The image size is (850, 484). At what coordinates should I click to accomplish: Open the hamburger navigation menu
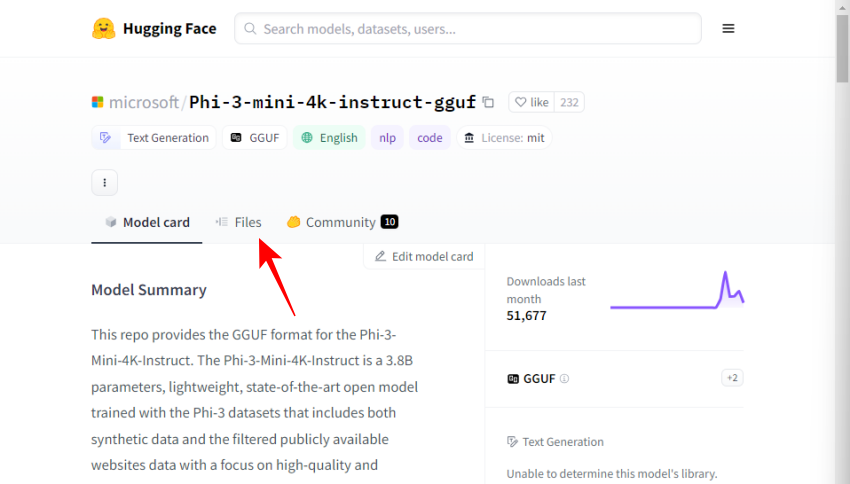click(728, 28)
